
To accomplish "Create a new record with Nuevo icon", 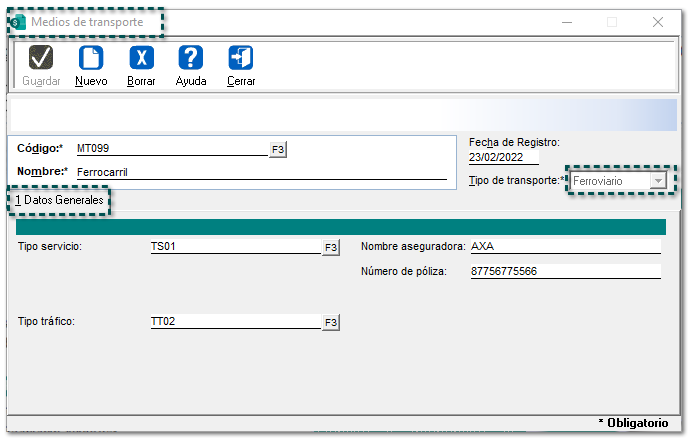I will tap(91, 59).
